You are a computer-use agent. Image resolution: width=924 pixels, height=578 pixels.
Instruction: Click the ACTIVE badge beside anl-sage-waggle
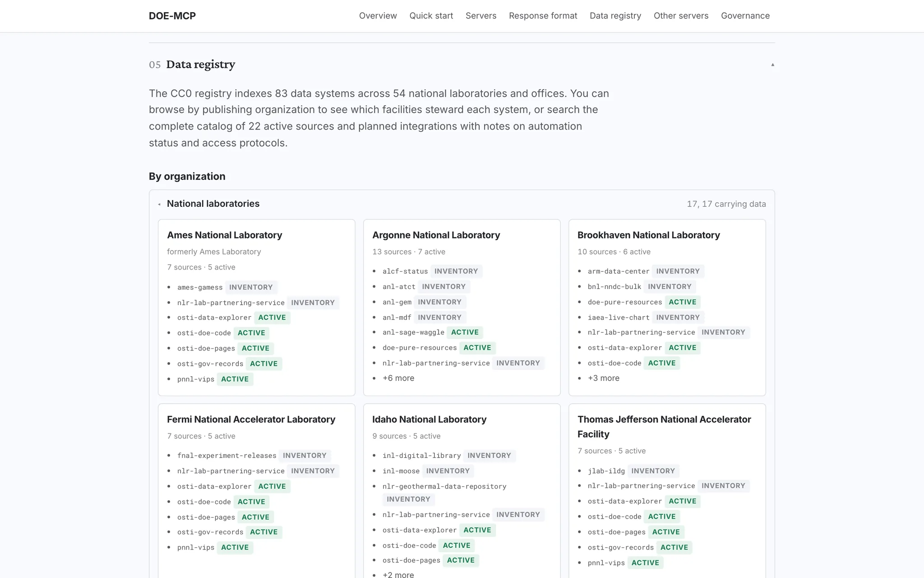[465, 332]
